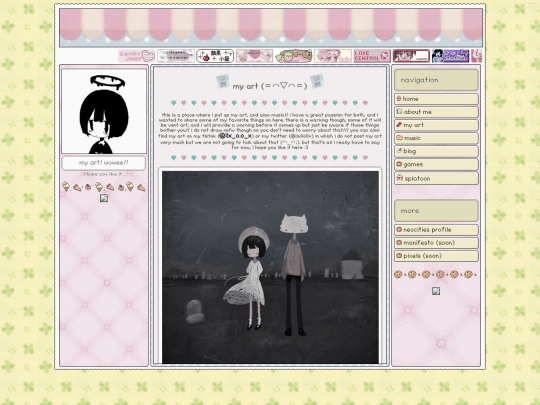Click the icon beside pixels (soon)
The height and width of the screenshot is (405, 540).
(399, 256)
